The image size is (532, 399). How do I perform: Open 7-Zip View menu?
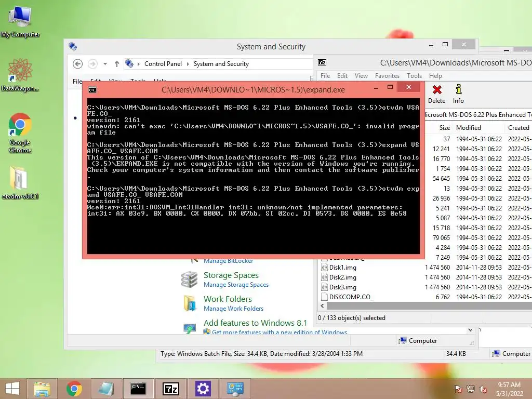tap(361, 76)
